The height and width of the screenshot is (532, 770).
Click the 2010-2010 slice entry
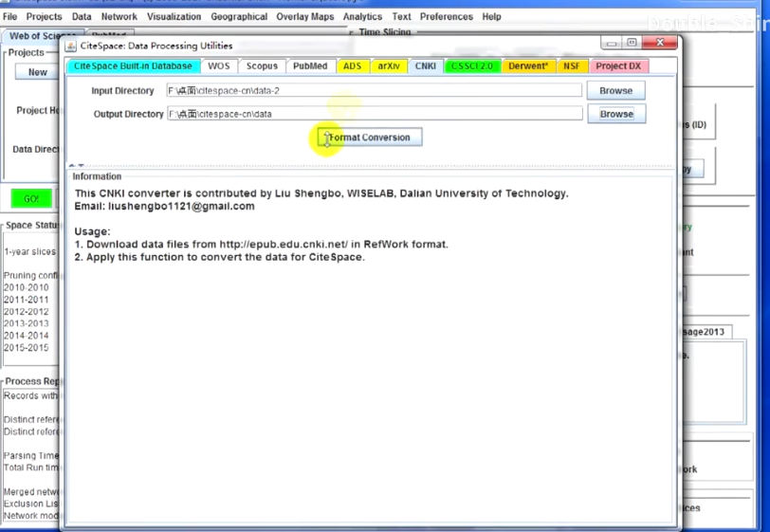click(27, 288)
